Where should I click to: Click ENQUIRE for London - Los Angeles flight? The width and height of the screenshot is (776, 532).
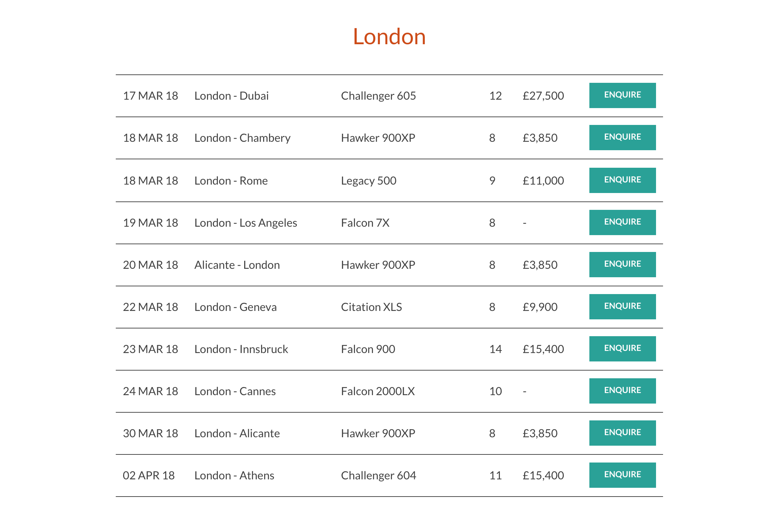click(622, 222)
